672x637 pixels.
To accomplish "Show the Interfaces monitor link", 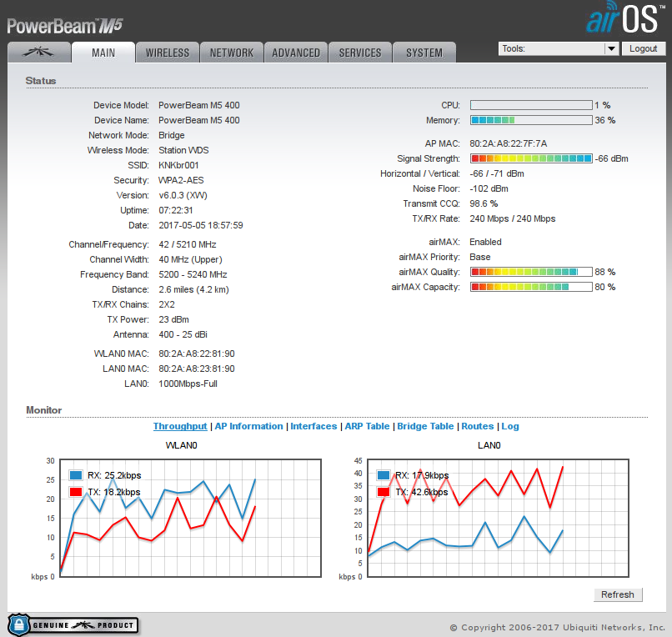I will 313,426.
